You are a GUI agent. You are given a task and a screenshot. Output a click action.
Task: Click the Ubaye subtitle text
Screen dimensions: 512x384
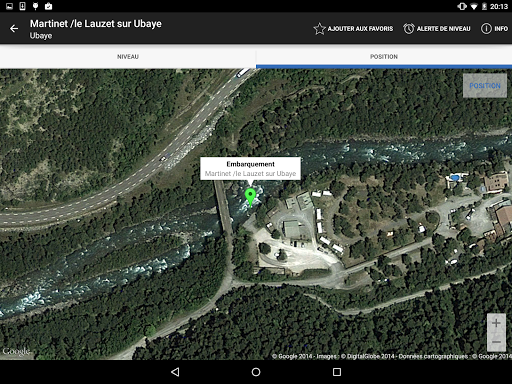tap(41, 36)
